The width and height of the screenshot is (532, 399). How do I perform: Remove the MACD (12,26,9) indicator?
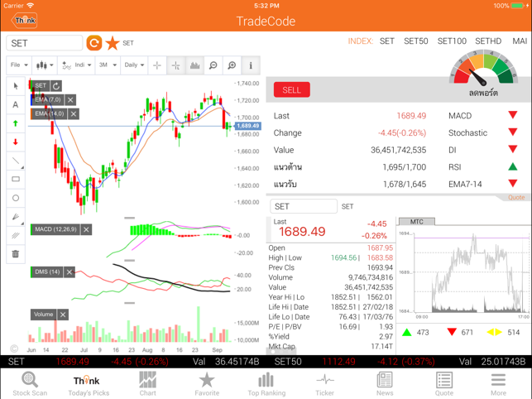pos(87,229)
